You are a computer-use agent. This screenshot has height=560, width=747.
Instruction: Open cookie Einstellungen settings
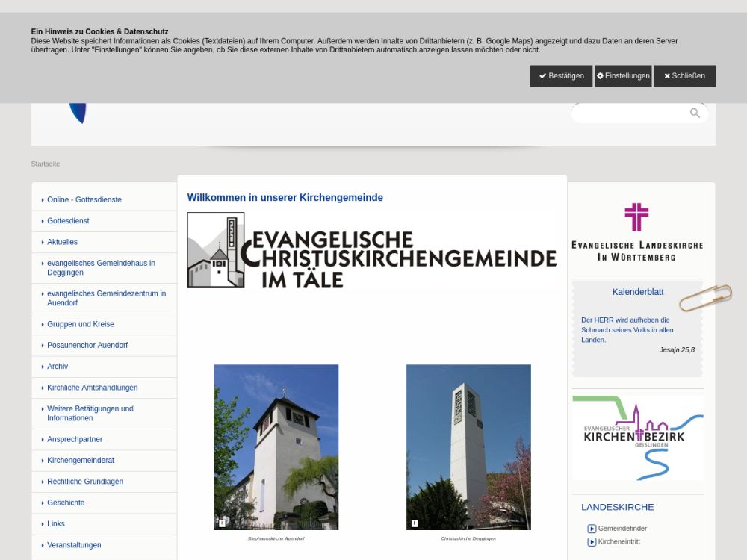623,76
